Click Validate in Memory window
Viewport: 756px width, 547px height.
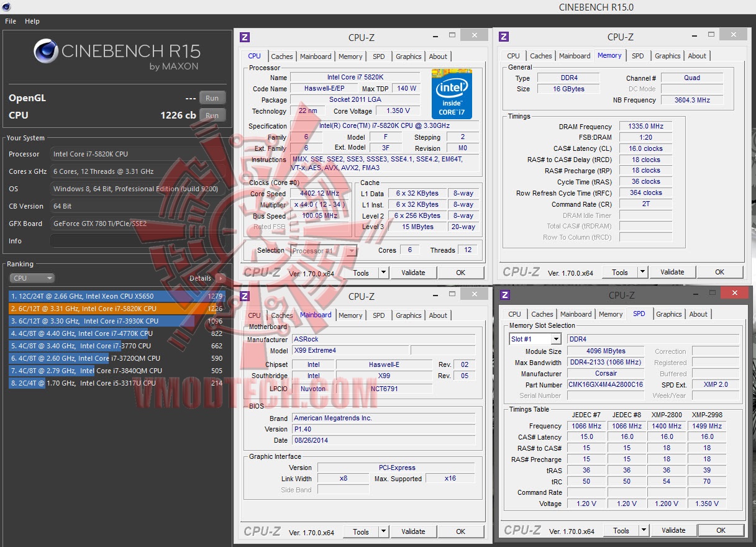tap(672, 272)
